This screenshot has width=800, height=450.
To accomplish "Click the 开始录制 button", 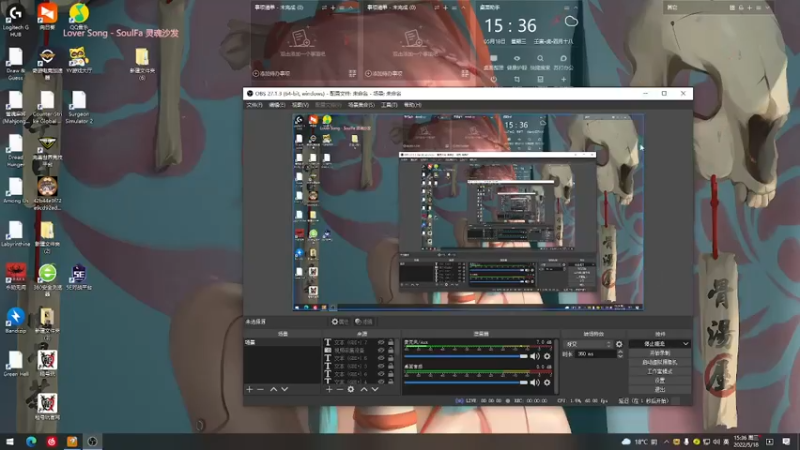I will pyautogui.click(x=660, y=353).
